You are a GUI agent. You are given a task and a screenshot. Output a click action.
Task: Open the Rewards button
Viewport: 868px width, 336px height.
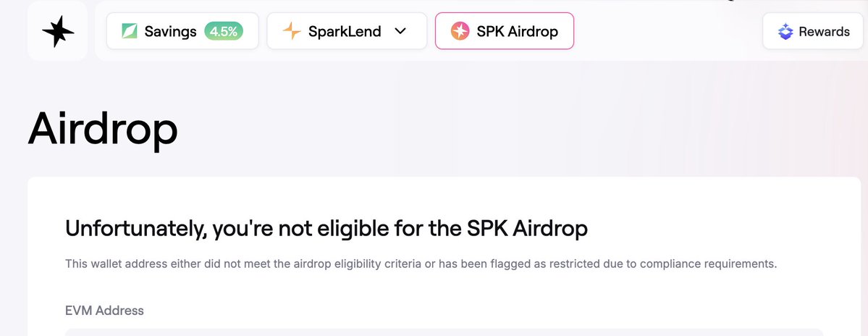coord(813,31)
